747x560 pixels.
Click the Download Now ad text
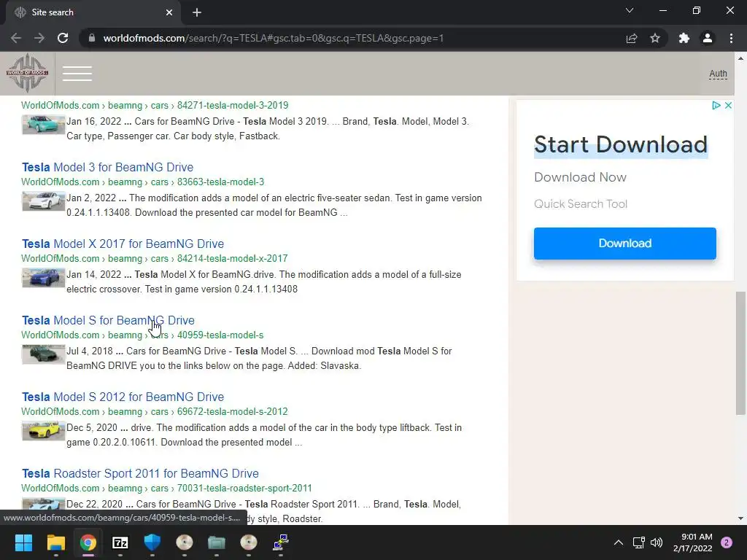[x=580, y=177]
